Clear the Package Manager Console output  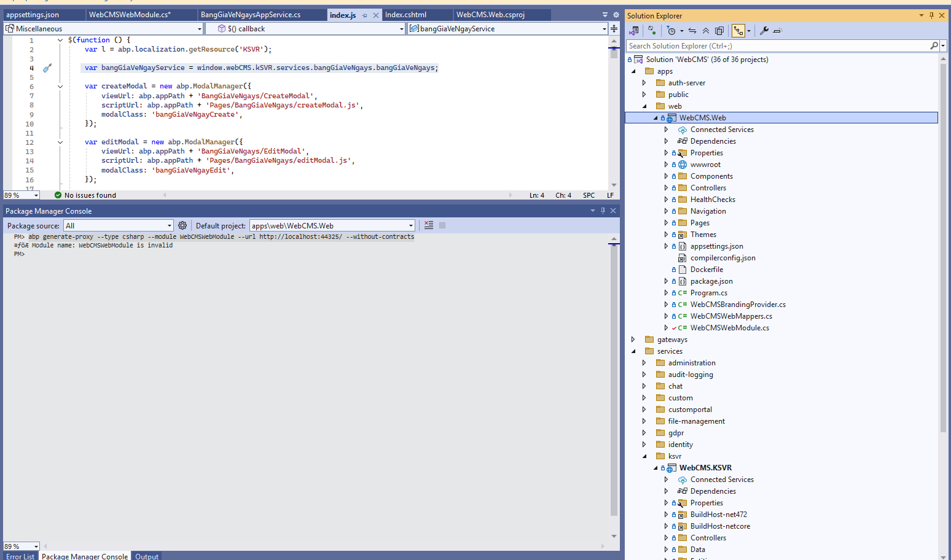(x=429, y=225)
